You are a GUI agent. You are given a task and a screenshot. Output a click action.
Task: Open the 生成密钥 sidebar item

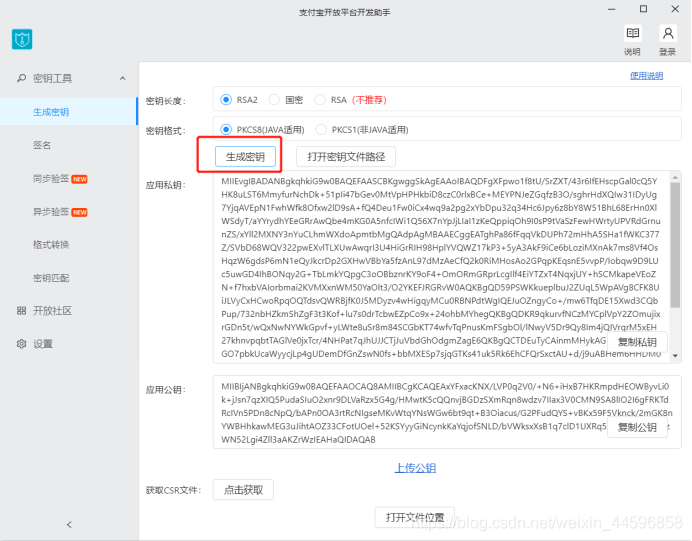[68, 112]
